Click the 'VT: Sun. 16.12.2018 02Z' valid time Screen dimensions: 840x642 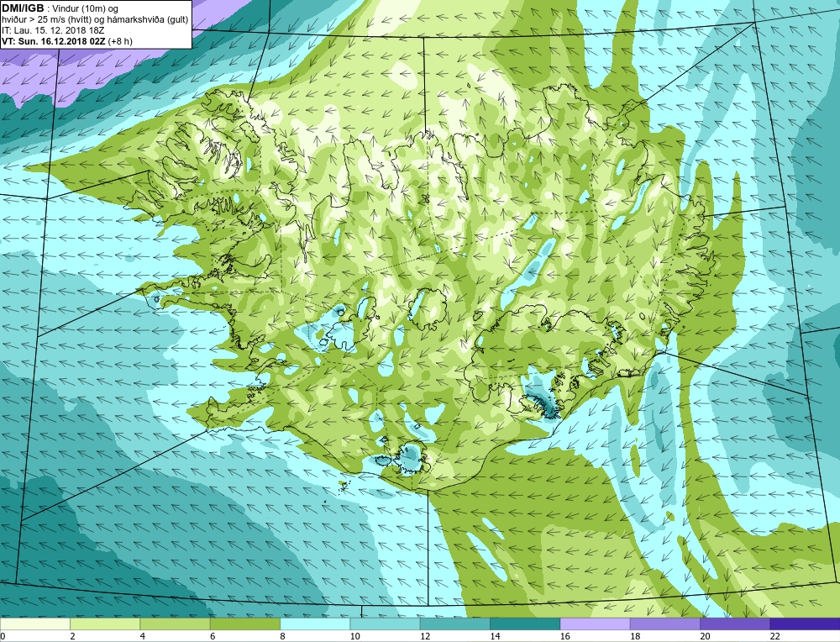click(53, 41)
